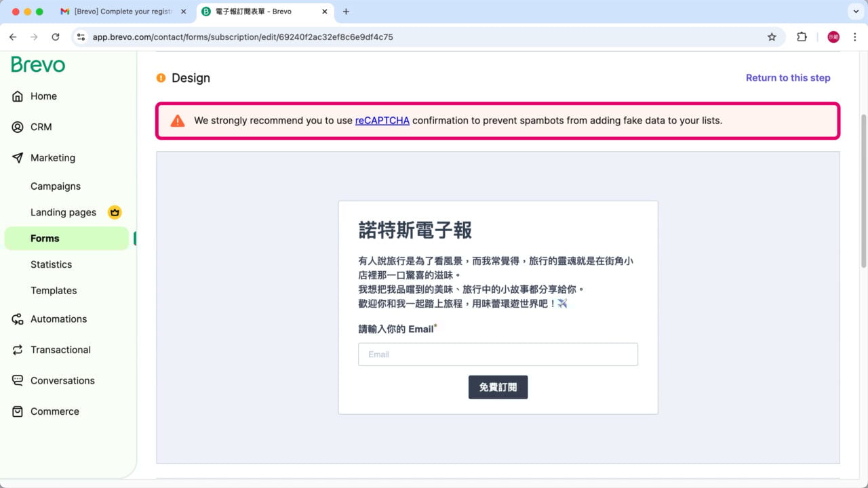Click the Brevo logo

tap(37, 64)
